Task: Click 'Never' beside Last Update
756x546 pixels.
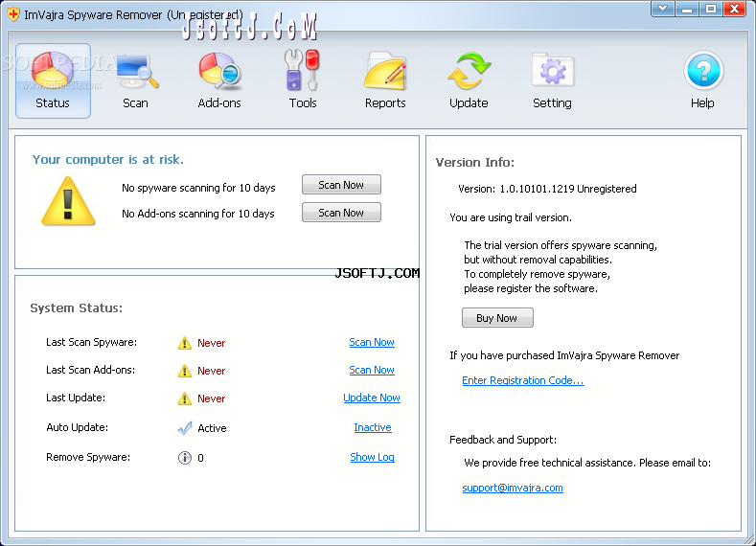Action: [211, 399]
